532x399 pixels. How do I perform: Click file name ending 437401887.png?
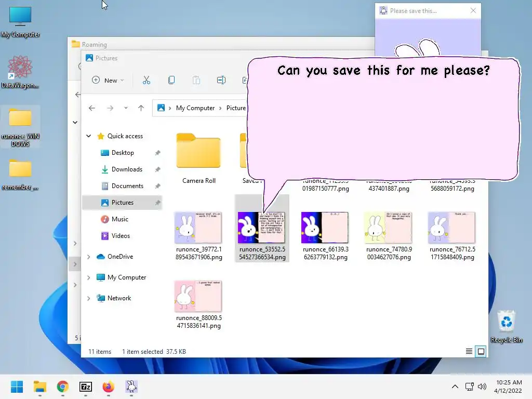coord(389,188)
